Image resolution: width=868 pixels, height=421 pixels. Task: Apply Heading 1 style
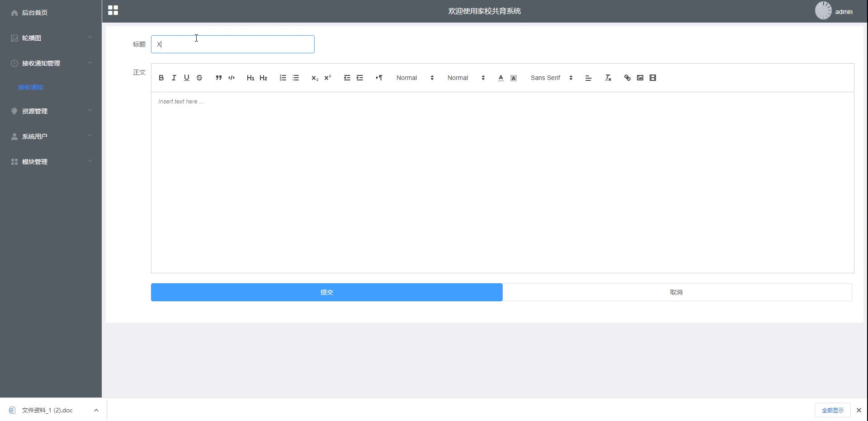250,78
